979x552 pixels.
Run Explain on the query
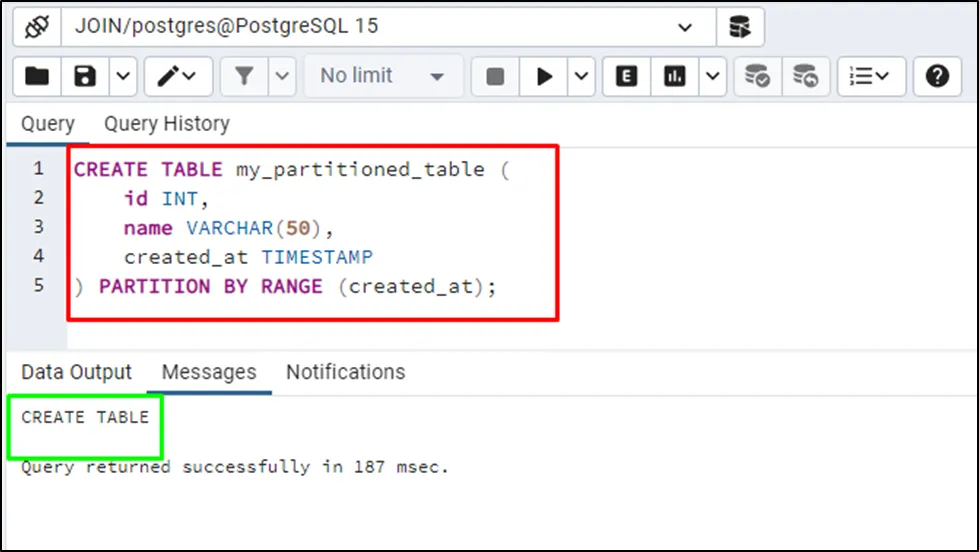pos(627,76)
